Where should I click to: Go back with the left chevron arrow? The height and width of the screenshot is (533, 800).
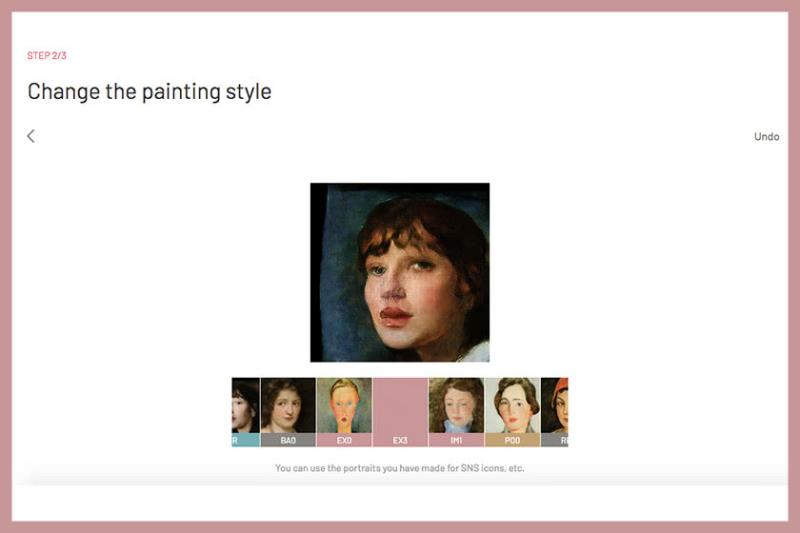[31, 136]
